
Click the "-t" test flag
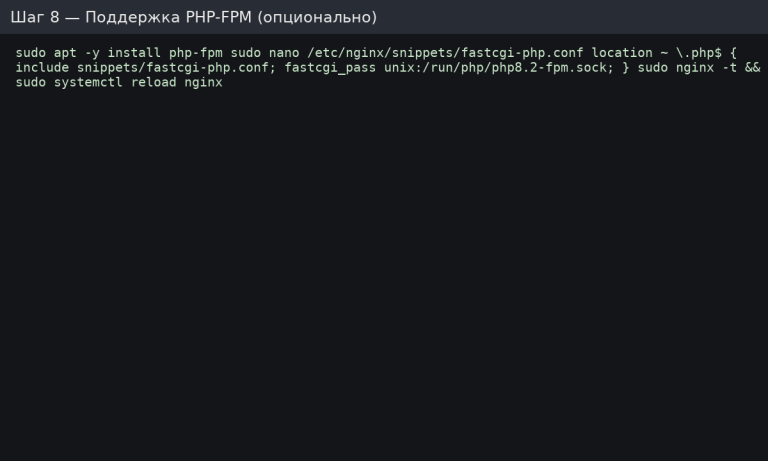pos(730,67)
